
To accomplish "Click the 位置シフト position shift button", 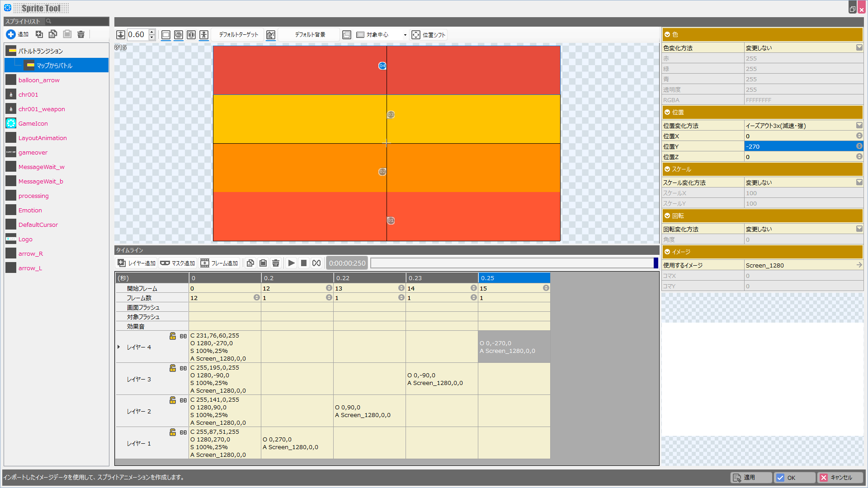I will [429, 35].
